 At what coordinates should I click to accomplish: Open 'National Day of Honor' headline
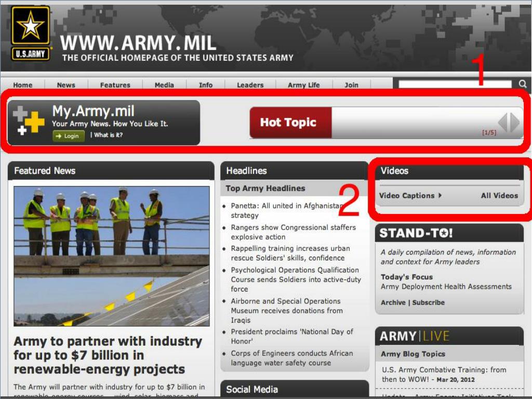point(292,336)
